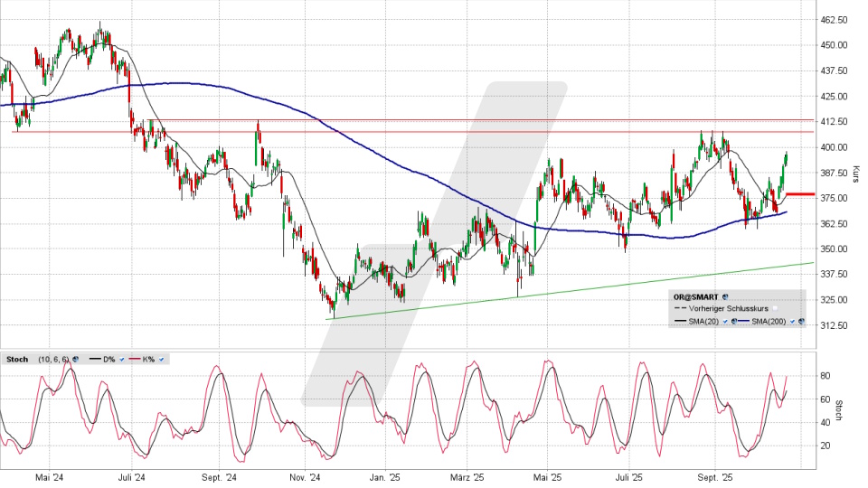Uncheck the SMA(200) visibility checkbox
The image size is (868, 488).
click(793, 321)
